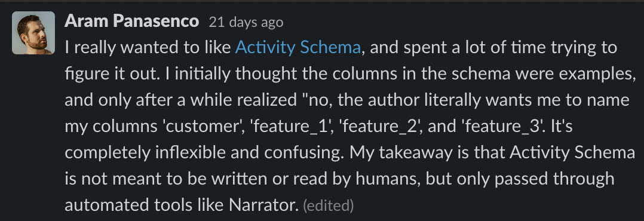Open Aram Panasenco's profile picture

point(33,33)
